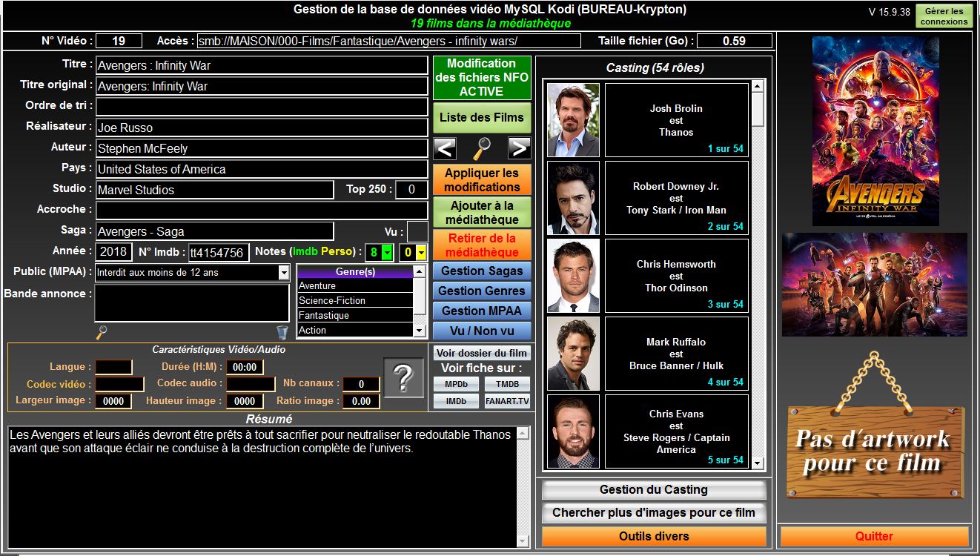Image resolution: width=980 pixels, height=556 pixels.
Task: Open the personal rating dropdown showing 0
Action: tap(421, 253)
